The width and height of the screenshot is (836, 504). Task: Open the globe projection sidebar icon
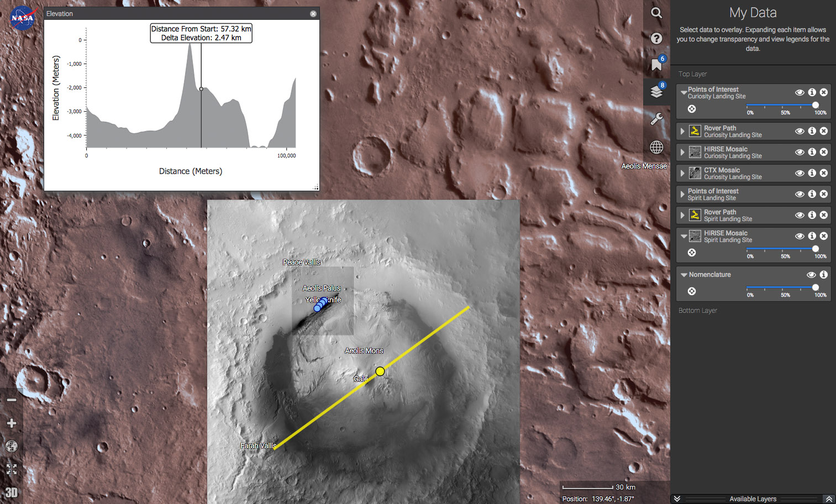(656, 147)
